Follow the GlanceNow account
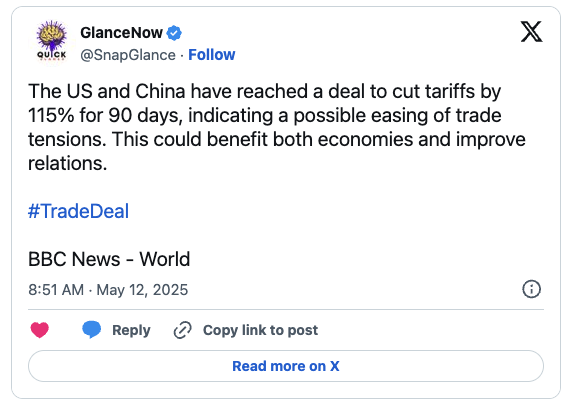 pos(212,55)
